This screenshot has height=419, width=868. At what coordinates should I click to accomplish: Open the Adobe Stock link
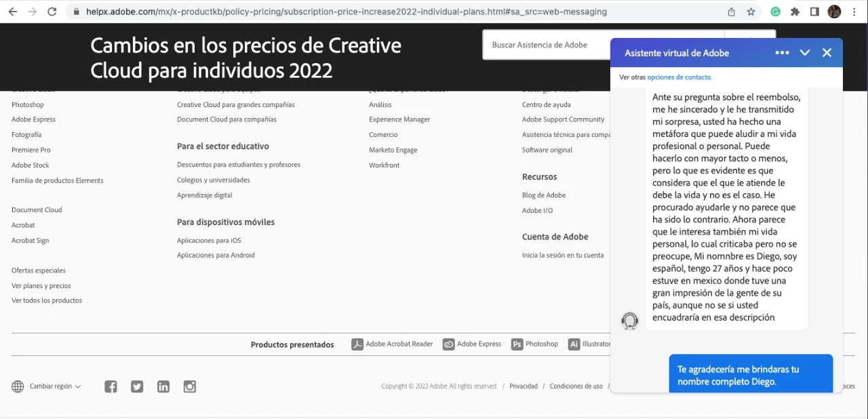point(31,165)
